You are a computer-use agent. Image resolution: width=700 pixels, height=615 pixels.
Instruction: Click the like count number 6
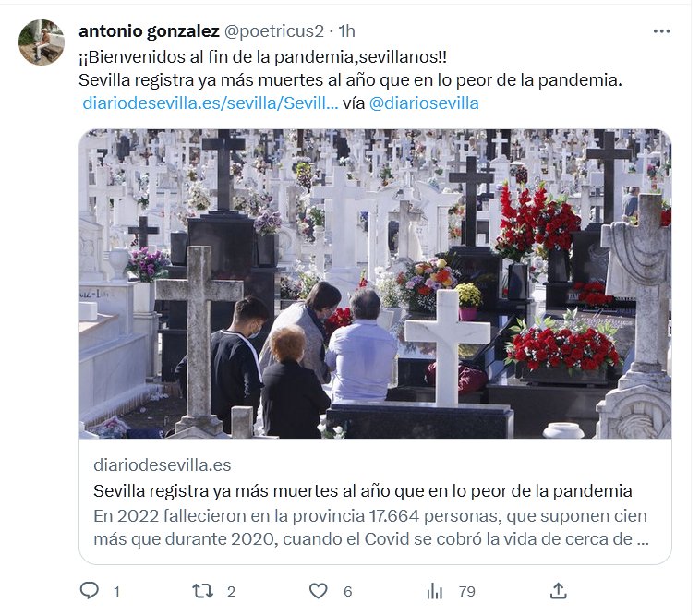348,592
